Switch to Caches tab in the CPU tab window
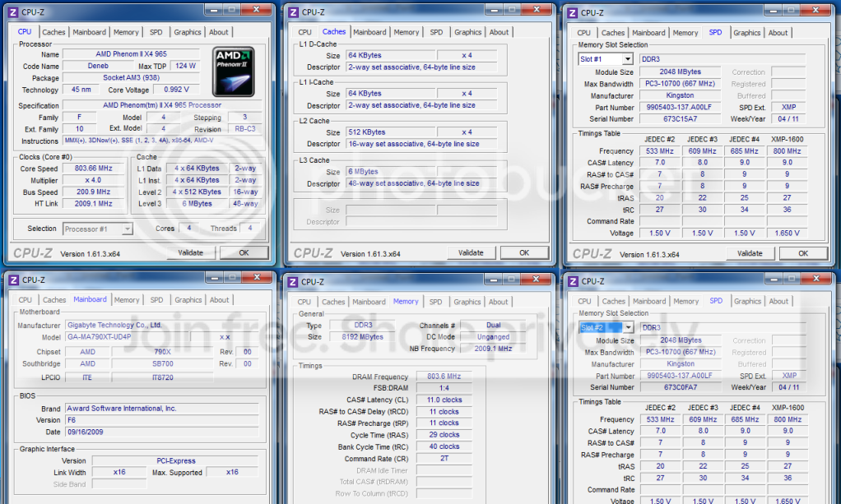841x504 pixels. coord(53,32)
